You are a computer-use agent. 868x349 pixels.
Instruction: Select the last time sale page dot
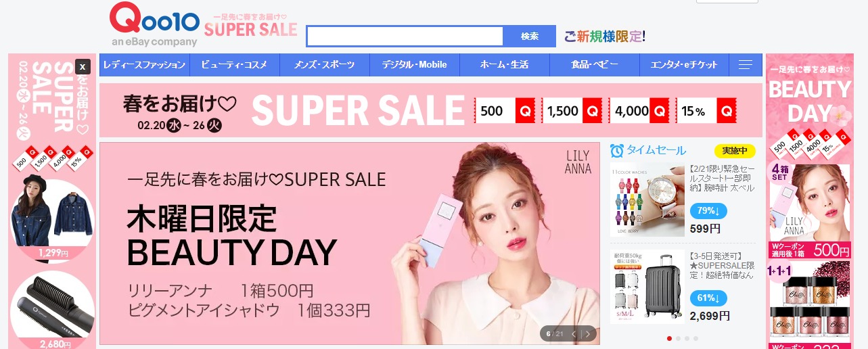click(695, 338)
